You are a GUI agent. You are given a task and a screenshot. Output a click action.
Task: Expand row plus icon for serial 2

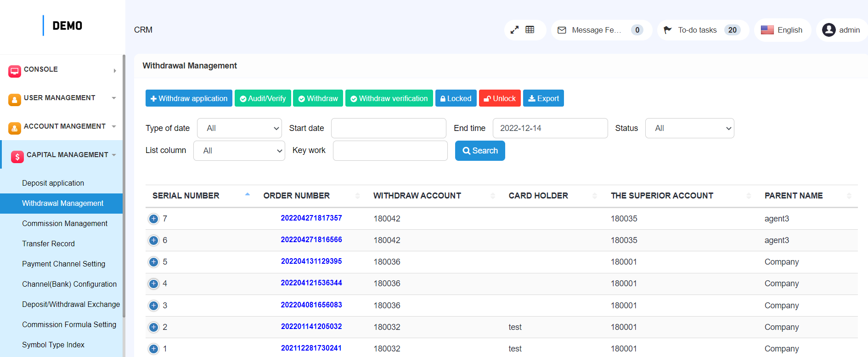point(153,327)
